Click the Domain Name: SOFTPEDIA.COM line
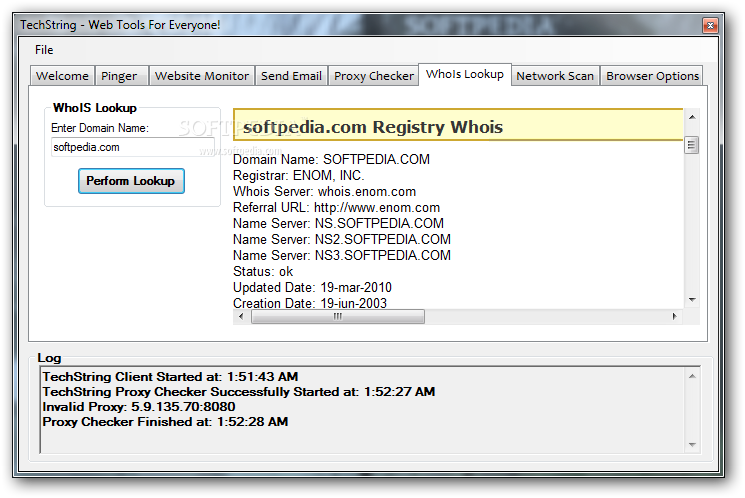Screen dimensions: 745x498 point(331,159)
